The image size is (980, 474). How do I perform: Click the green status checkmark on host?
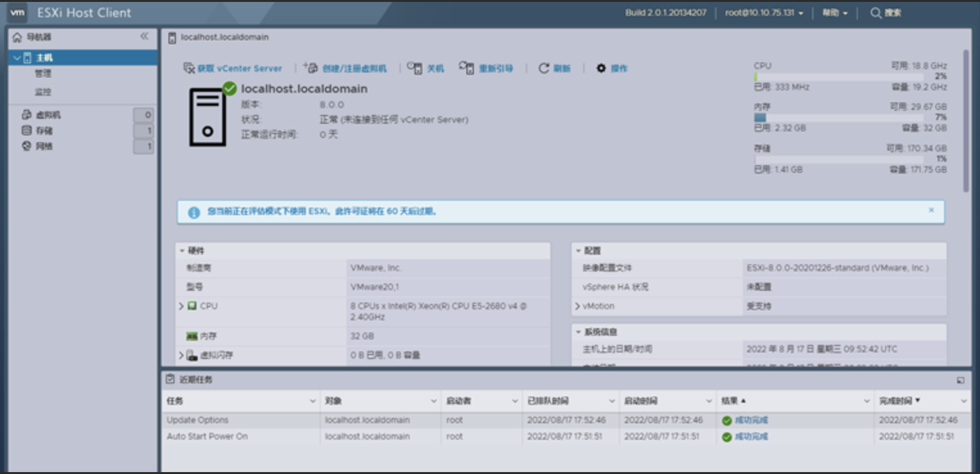229,89
